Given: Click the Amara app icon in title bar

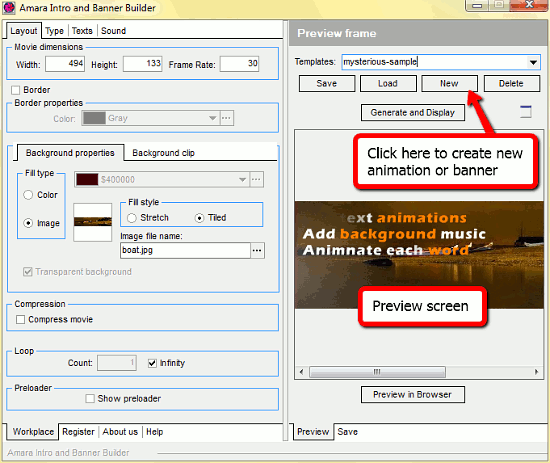Looking at the screenshot, I should [9, 7].
